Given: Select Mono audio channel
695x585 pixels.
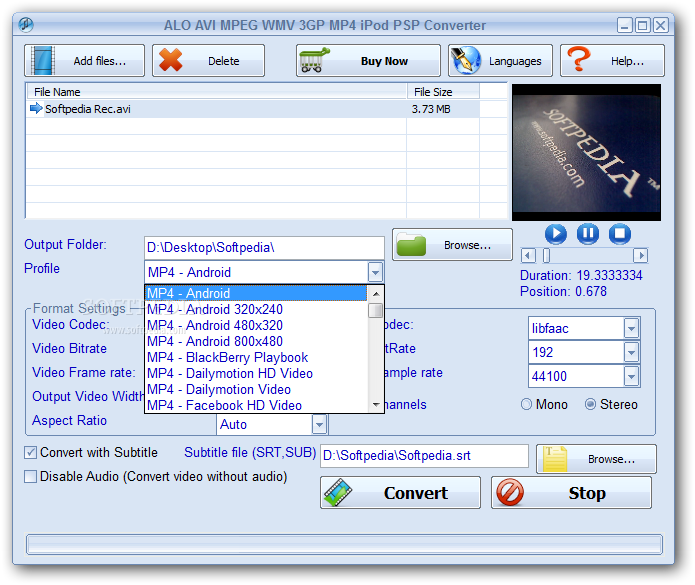Looking at the screenshot, I should click(526, 404).
